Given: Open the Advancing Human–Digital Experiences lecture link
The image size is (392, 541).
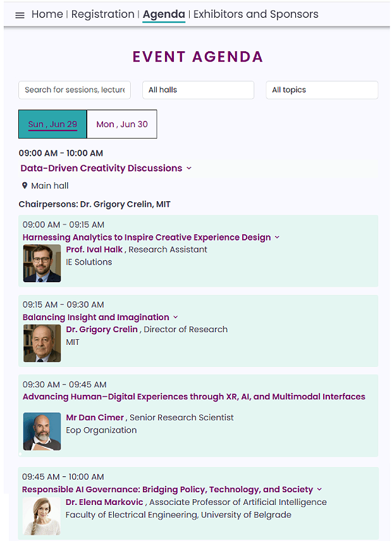Looking at the screenshot, I should pos(193,397).
